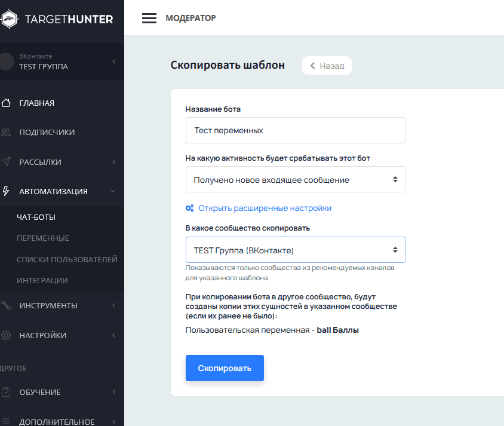The width and height of the screenshot is (504, 426).
Task: Open the расширенные настройки link
Action: click(x=265, y=208)
